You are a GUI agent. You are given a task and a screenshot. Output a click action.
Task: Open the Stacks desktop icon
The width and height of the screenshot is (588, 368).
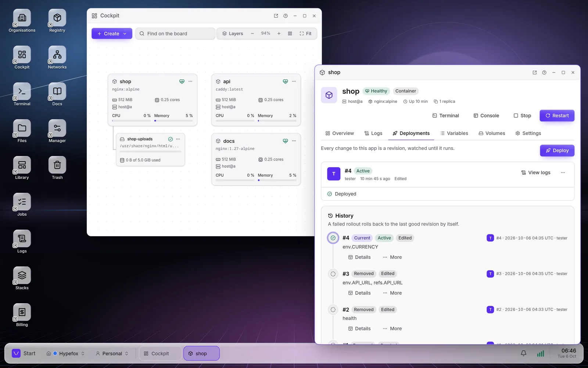coord(22,279)
